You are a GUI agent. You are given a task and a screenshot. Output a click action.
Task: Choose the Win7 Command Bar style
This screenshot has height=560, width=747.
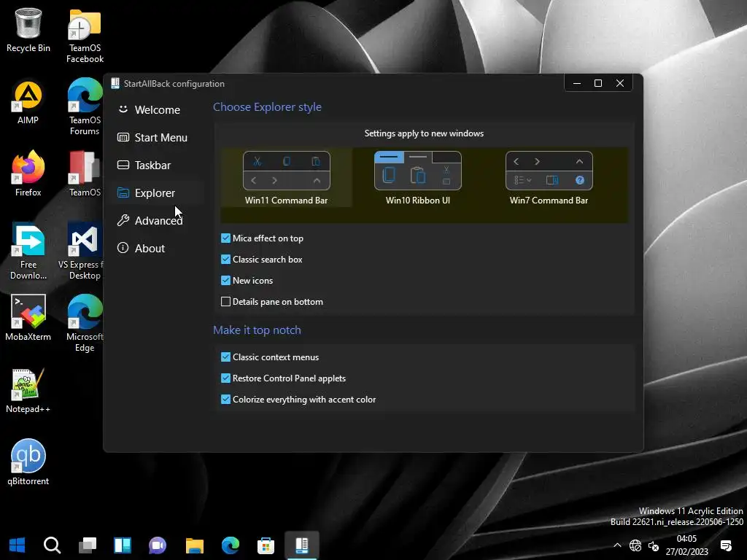pos(549,178)
